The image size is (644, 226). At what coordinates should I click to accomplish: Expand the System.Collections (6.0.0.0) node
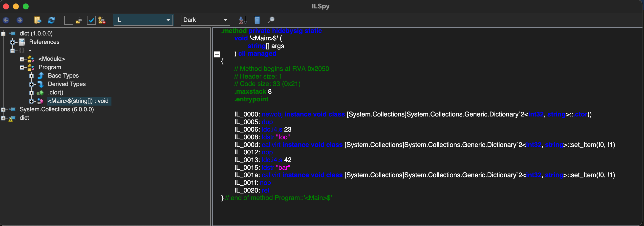(3, 110)
